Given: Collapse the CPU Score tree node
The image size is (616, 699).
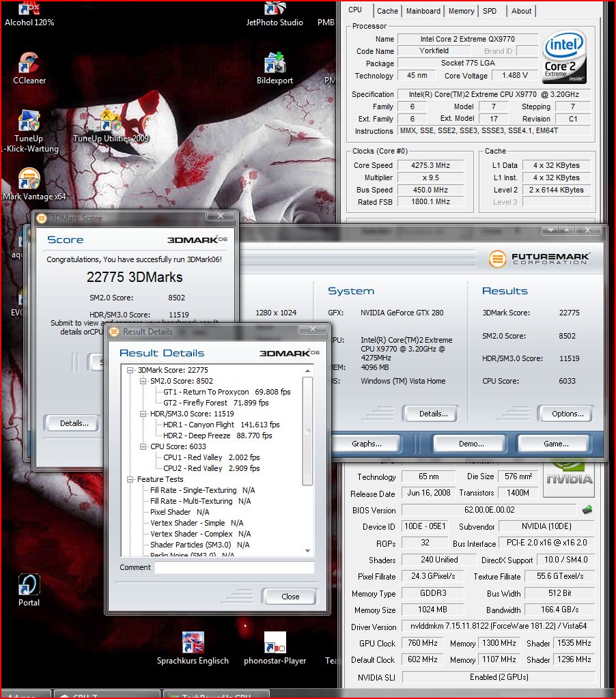Looking at the screenshot, I should pyautogui.click(x=143, y=446).
